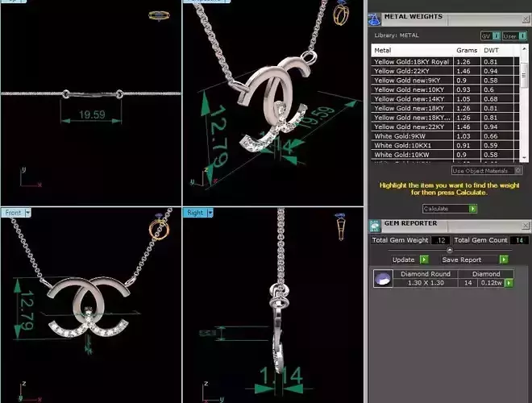Screen dimensions: 532x403
Task: Click the ring orientation icon in the Perspective viewport
Action: click(341, 13)
